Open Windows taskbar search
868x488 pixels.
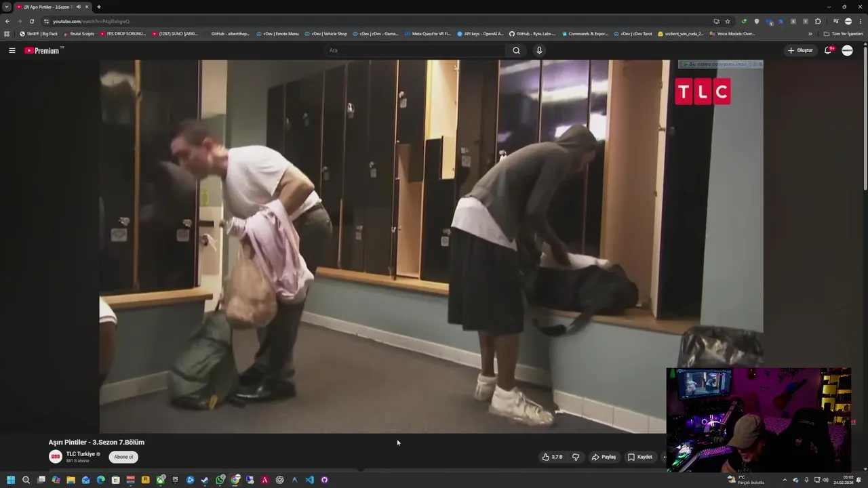(26, 480)
